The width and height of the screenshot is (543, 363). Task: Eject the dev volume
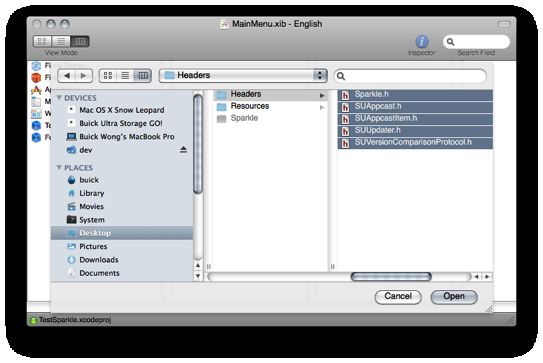(x=183, y=150)
